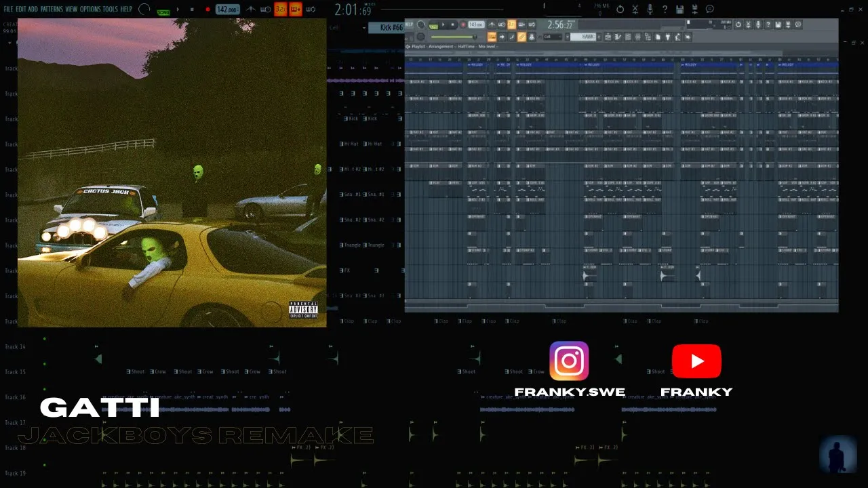Click the undo history icon in inset window
Viewport: 868px width, 488px height.
pyautogui.click(x=738, y=24)
